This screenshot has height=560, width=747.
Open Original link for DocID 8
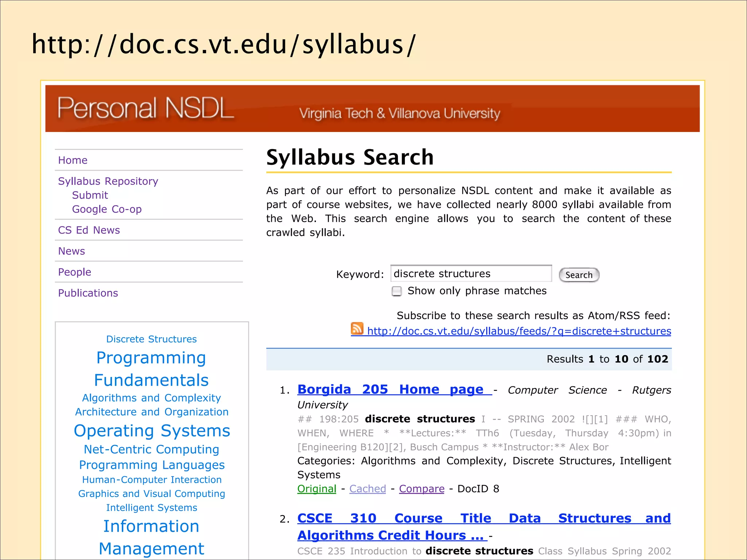(x=317, y=489)
